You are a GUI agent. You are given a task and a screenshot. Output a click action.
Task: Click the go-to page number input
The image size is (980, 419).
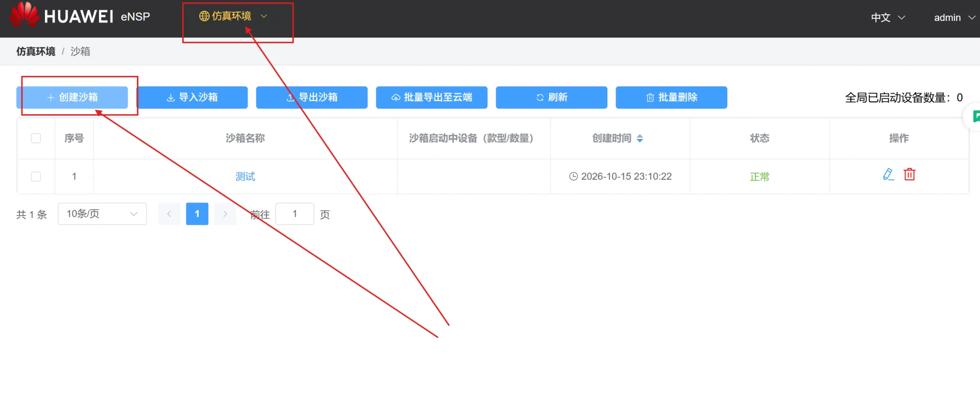pos(295,214)
